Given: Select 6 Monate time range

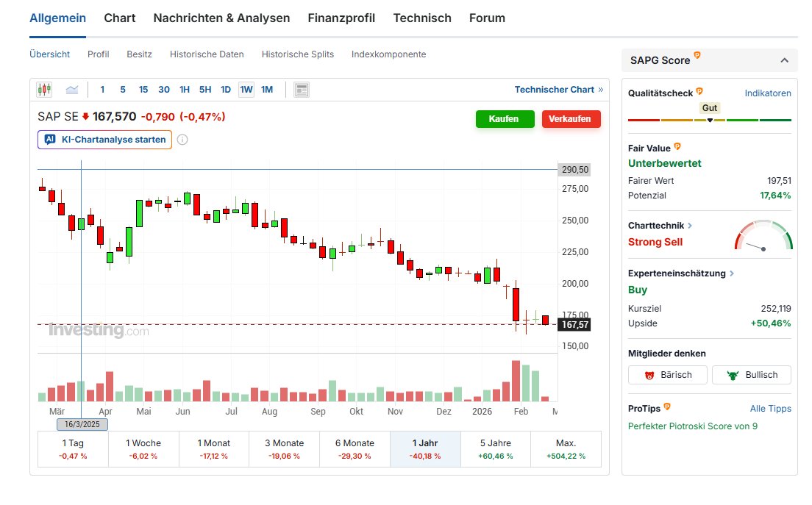Looking at the screenshot, I should click(355, 449).
